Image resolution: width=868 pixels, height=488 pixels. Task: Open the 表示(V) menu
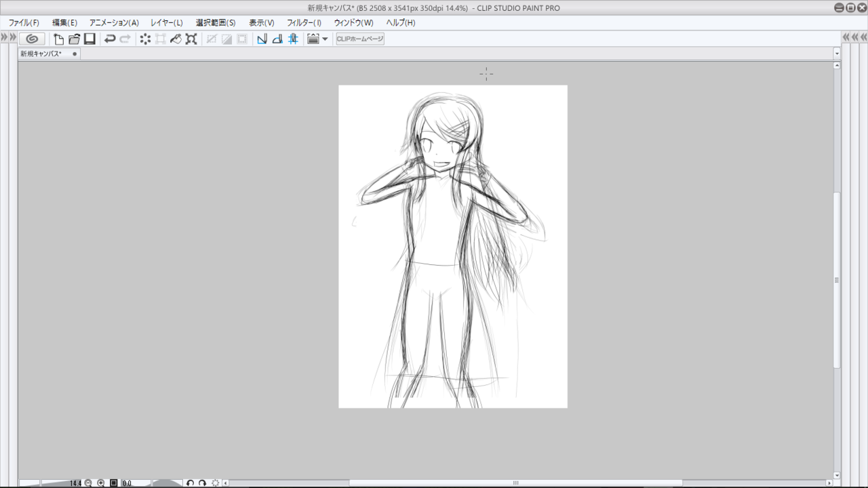click(262, 22)
